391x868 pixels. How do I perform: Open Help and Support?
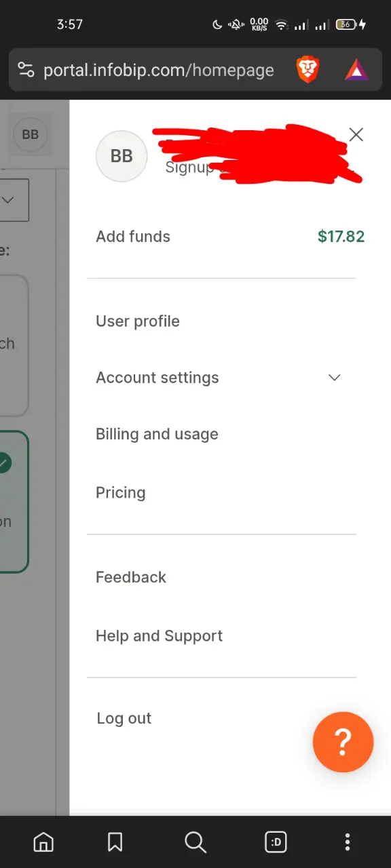point(159,636)
